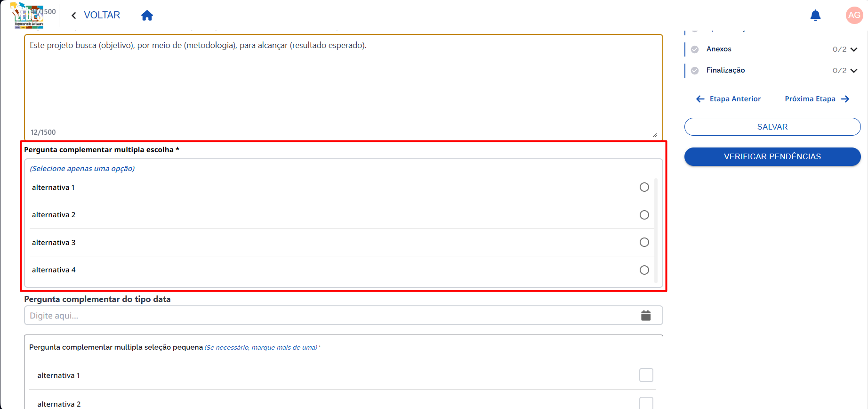Click the text area resize handle

tap(655, 135)
